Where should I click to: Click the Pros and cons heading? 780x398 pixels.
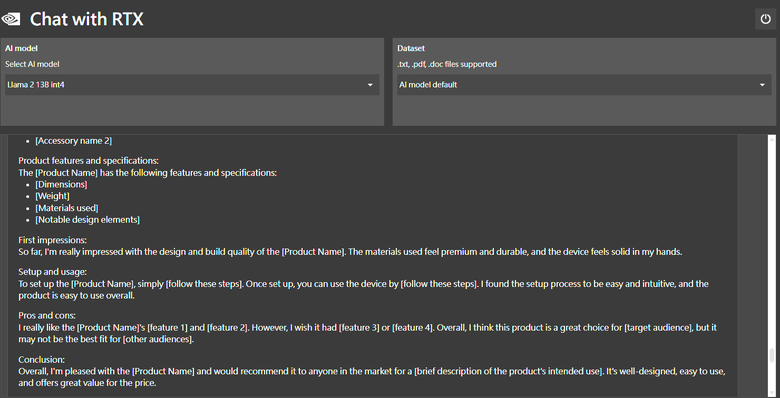(47, 315)
